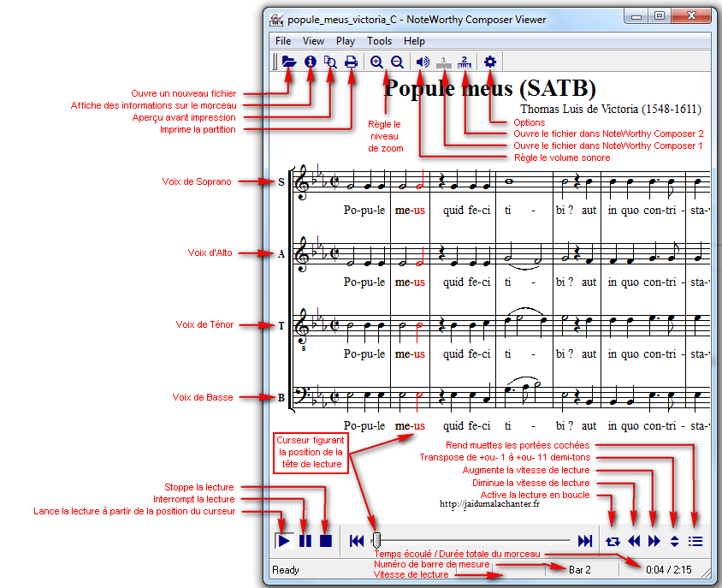Screen dimensions: 722x588
Task: Open the staff mute list
Action: point(695,541)
